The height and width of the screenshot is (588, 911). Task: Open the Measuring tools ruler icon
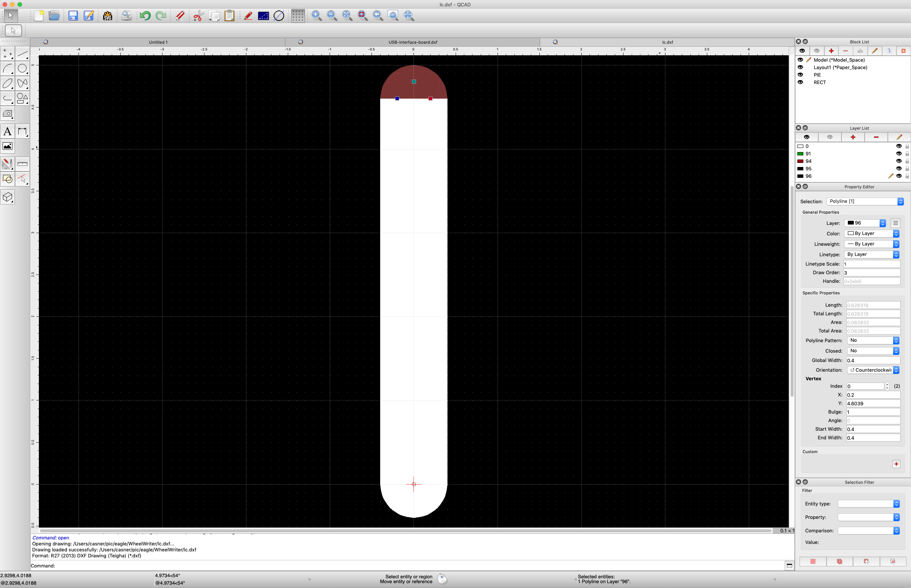[22, 164]
